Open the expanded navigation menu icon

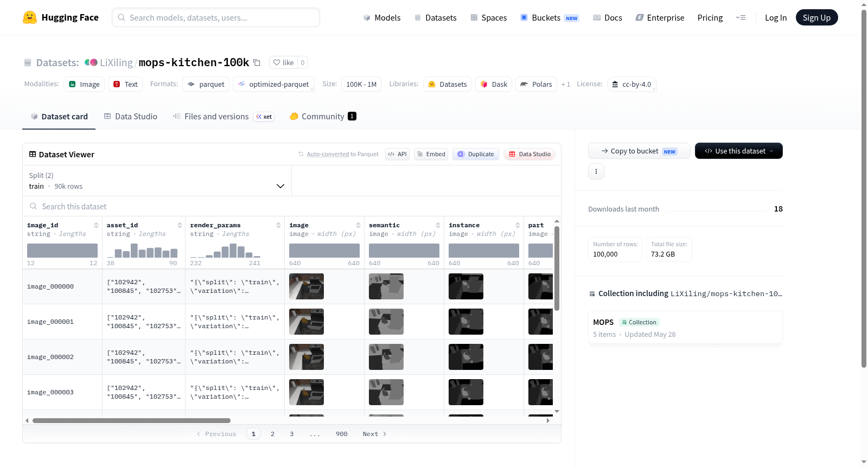click(741, 18)
